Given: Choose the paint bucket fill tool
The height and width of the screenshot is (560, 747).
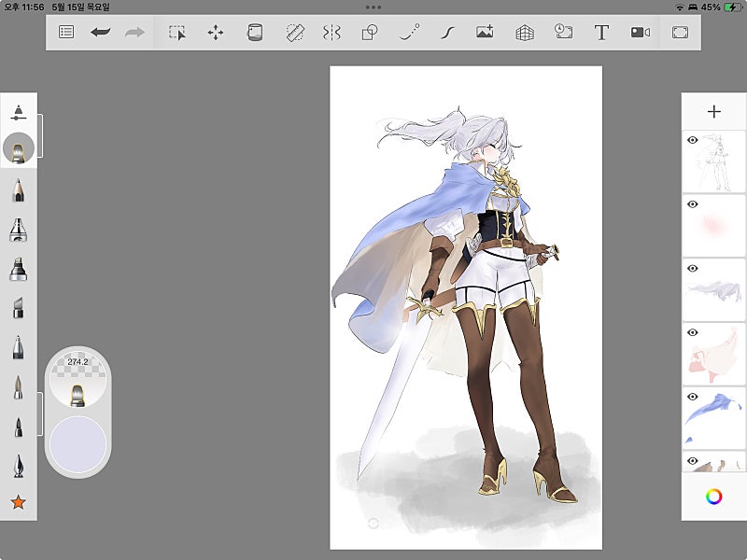Looking at the screenshot, I should [254, 32].
